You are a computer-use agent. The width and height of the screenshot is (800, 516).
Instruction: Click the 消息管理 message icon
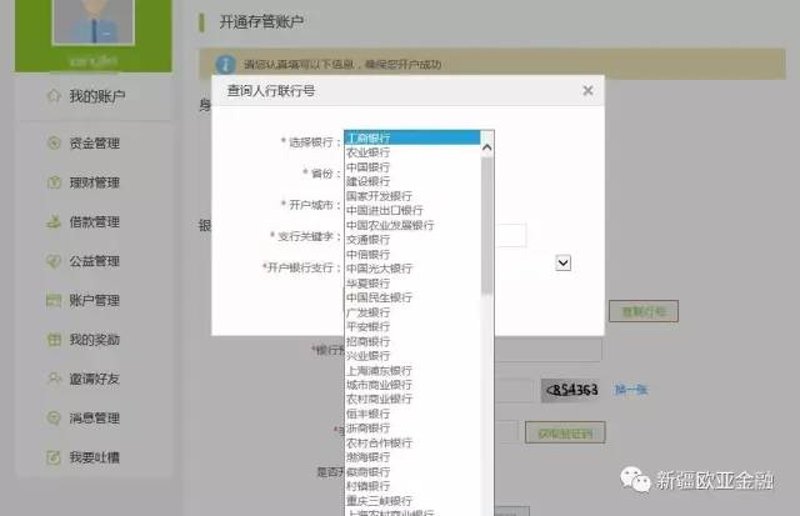click(x=54, y=418)
